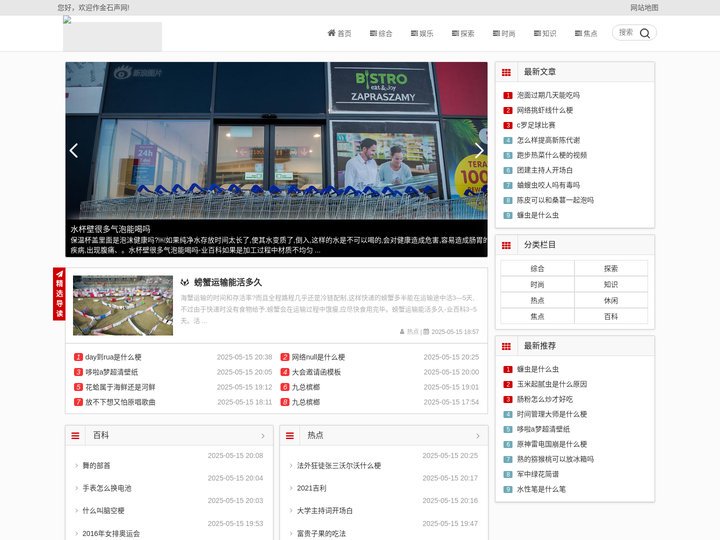
Task: Open list item 网络null是什么梗
Action: point(318,357)
